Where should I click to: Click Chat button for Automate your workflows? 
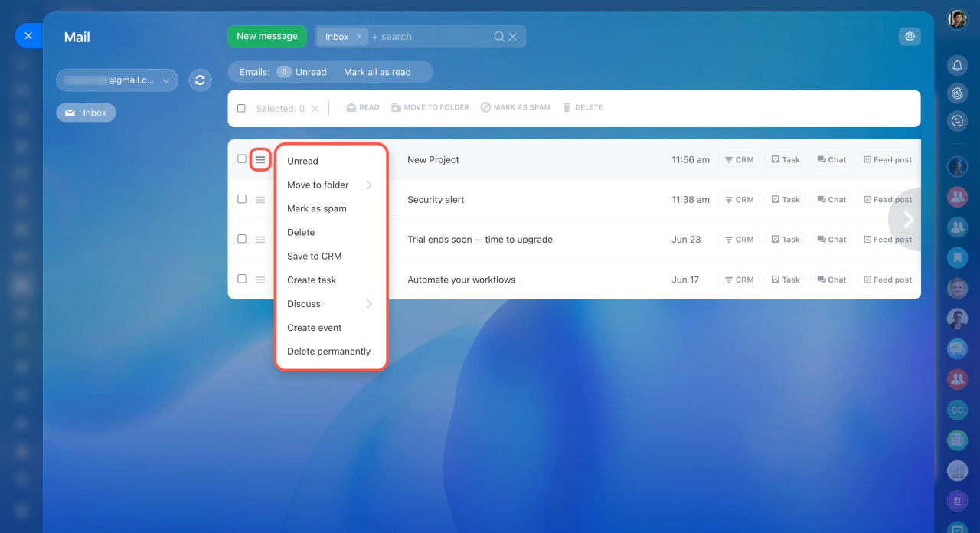pyautogui.click(x=831, y=280)
